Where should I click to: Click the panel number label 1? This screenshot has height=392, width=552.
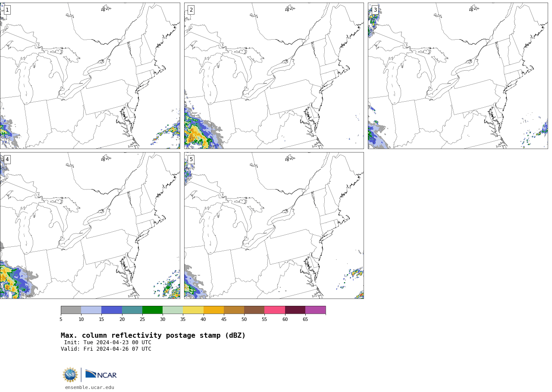pyautogui.click(x=7, y=10)
